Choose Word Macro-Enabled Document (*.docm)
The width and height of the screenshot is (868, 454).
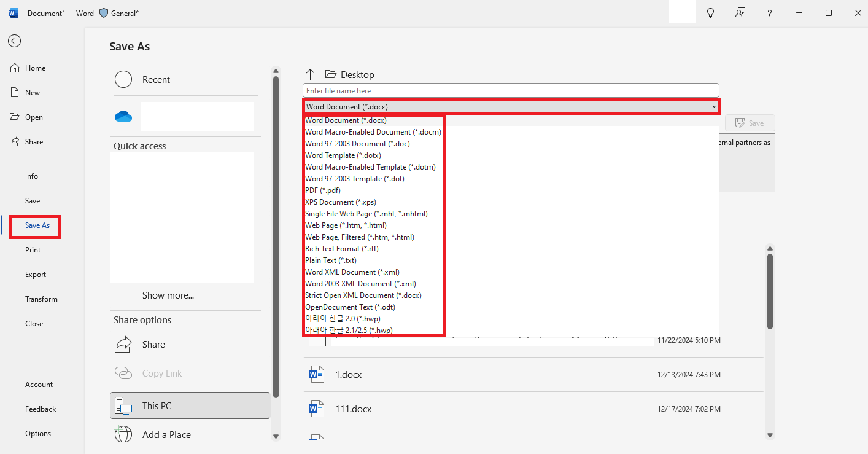(373, 132)
